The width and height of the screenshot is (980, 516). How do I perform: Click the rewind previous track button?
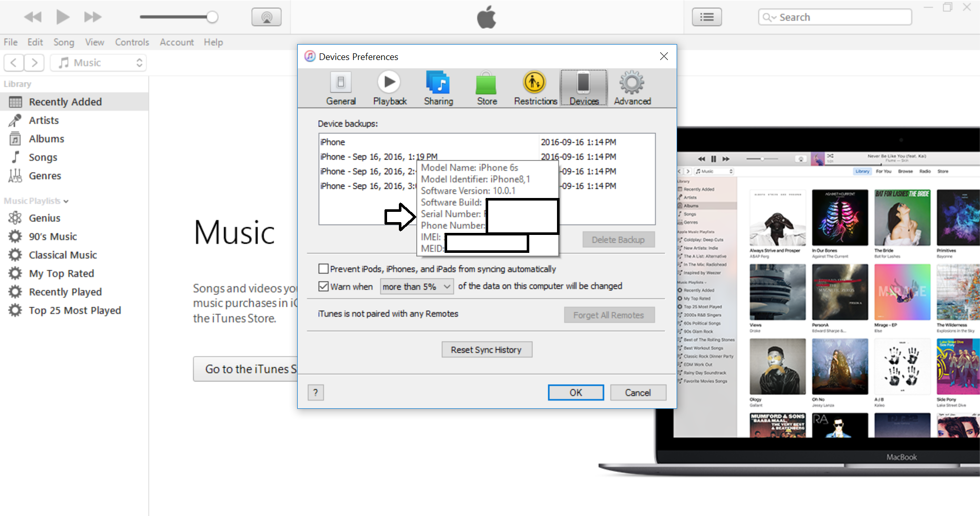tap(33, 17)
